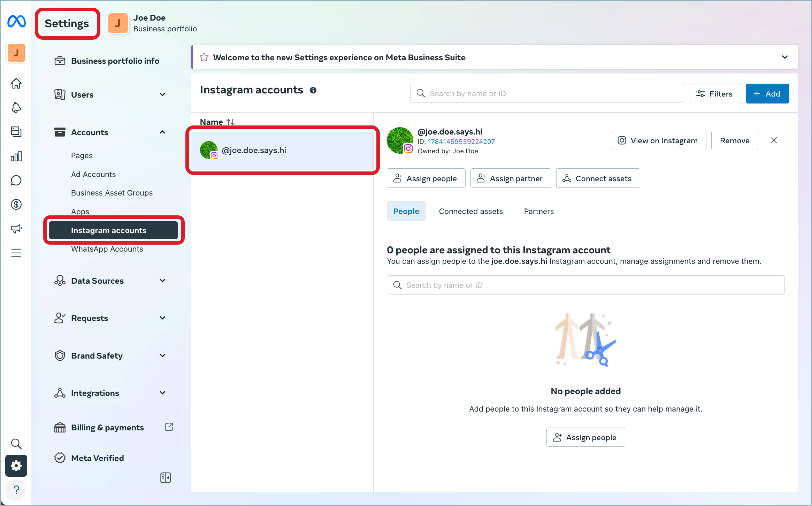Click the View on Instagram button
Screen dimensions: 812x506
(x=658, y=140)
